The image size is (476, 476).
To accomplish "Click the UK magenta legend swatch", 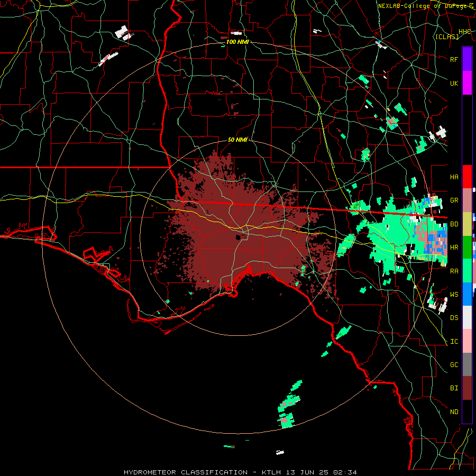I will coord(467,83).
